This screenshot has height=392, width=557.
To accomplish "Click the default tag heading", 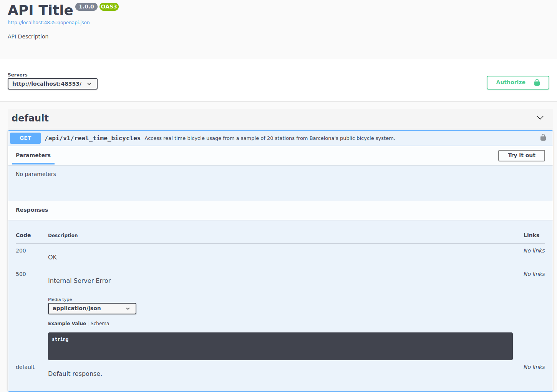I will (30, 118).
